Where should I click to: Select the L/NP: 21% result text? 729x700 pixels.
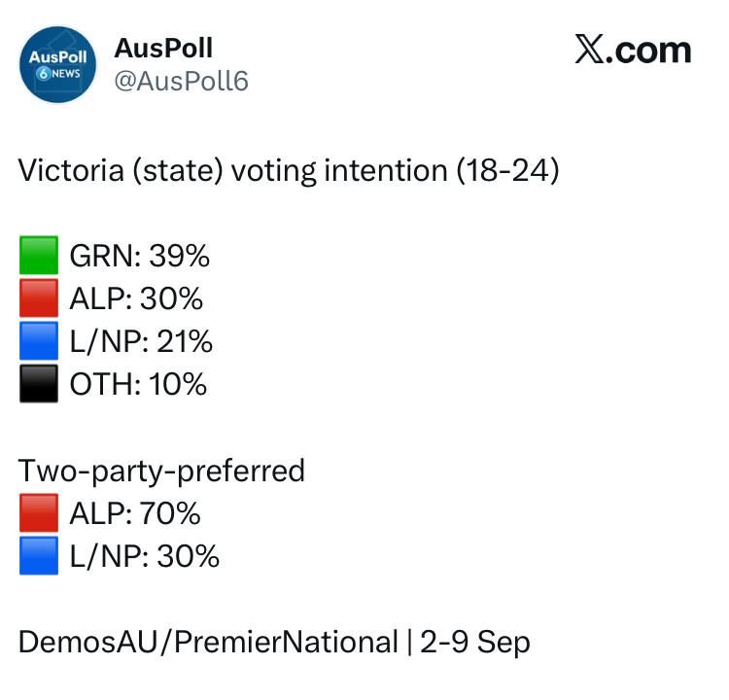click(141, 342)
